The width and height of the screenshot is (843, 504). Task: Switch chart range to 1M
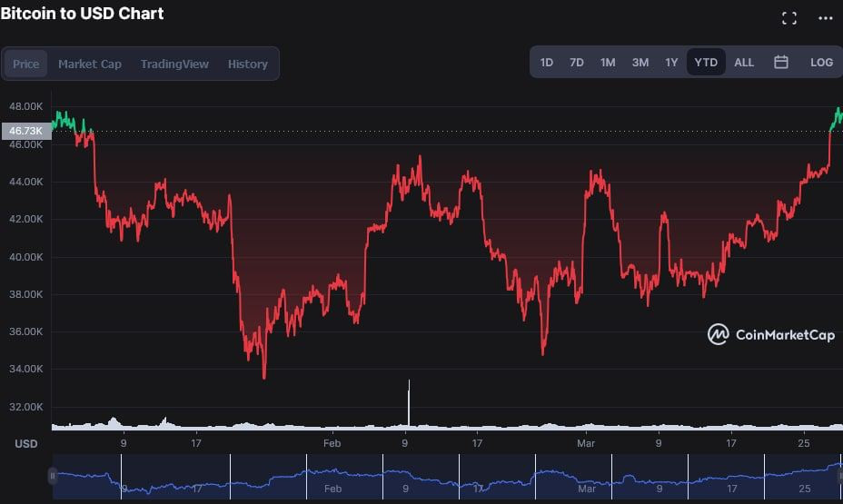pos(608,63)
